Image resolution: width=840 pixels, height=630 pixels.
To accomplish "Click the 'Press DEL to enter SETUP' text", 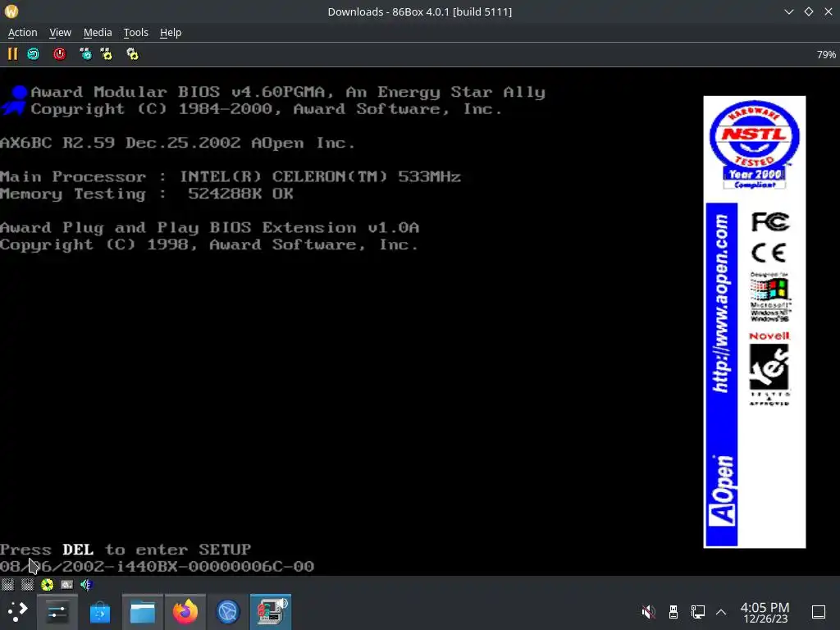I will point(126,550).
